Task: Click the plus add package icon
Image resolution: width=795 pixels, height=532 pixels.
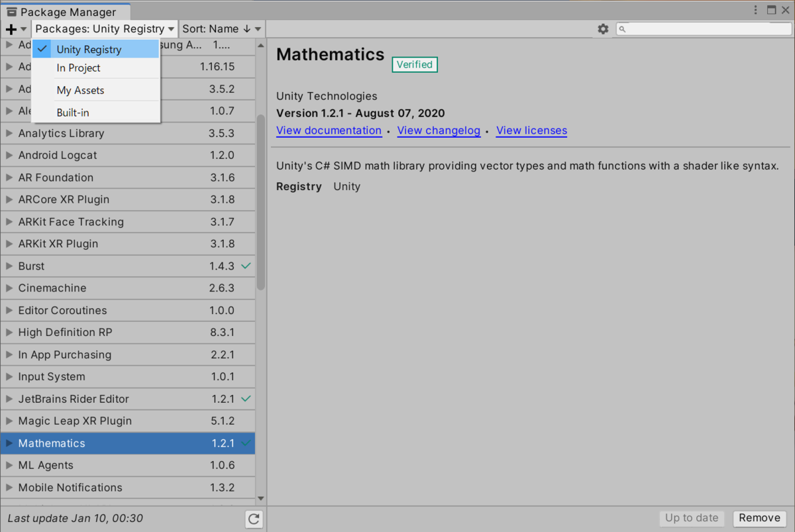Action: [x=11, y=29]
